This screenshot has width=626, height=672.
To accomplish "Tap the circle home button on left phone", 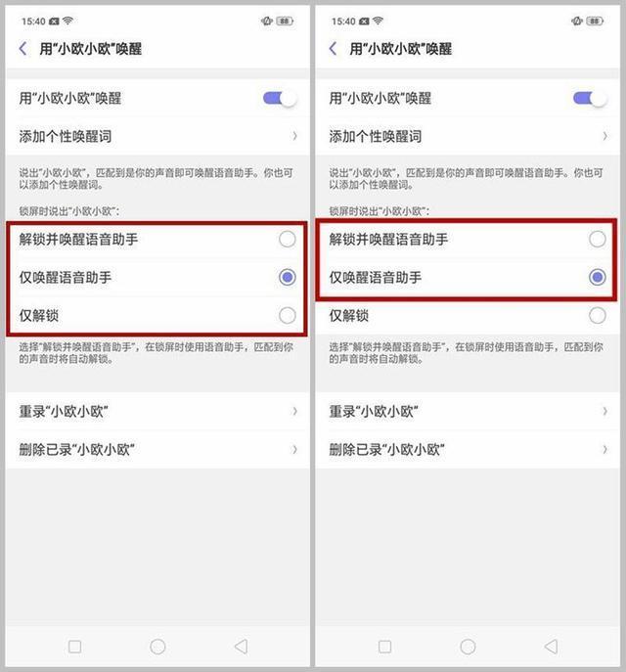I will coord(157,647).
